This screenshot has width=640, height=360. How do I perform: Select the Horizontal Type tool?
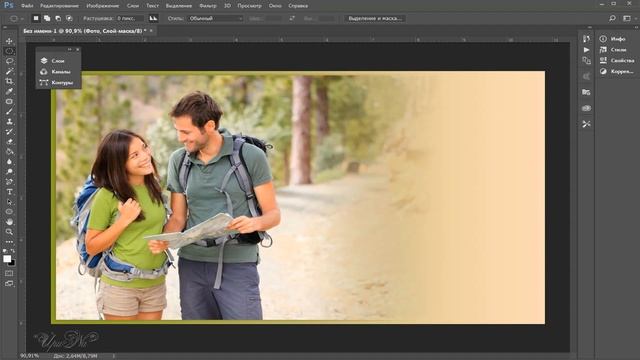tap(9, 192)
